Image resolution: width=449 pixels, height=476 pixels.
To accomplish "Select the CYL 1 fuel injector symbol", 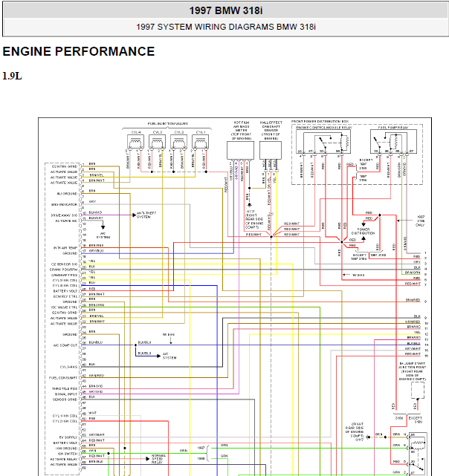I will tap(200, 142).
